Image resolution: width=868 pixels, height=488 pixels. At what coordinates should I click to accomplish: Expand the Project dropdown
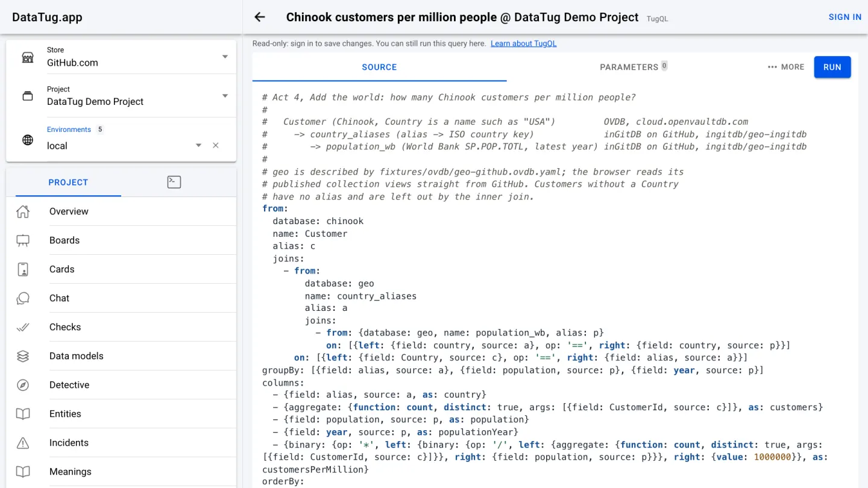pyautogui.click(x=225, y=96)
